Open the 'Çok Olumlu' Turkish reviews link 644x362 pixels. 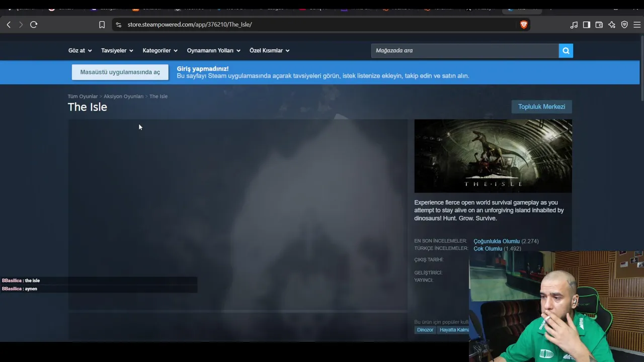(x=488, y=248)
